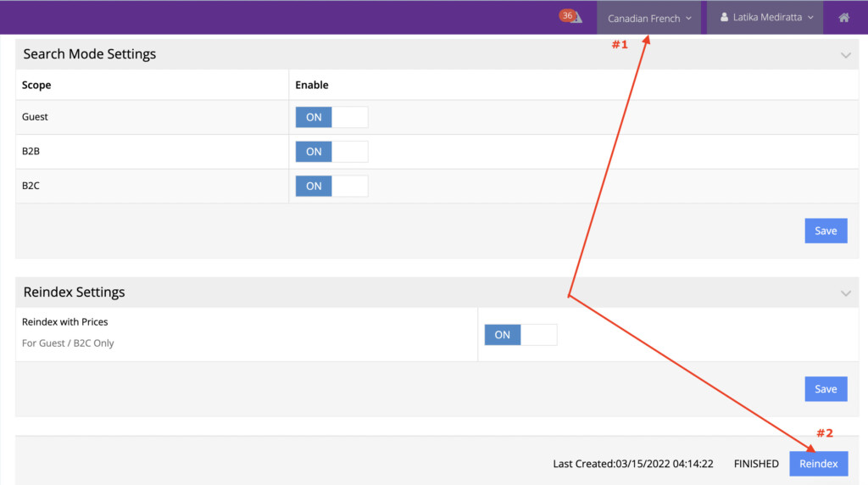Click the Enable column header
The image size is (868, 485).
pos(312,86)
